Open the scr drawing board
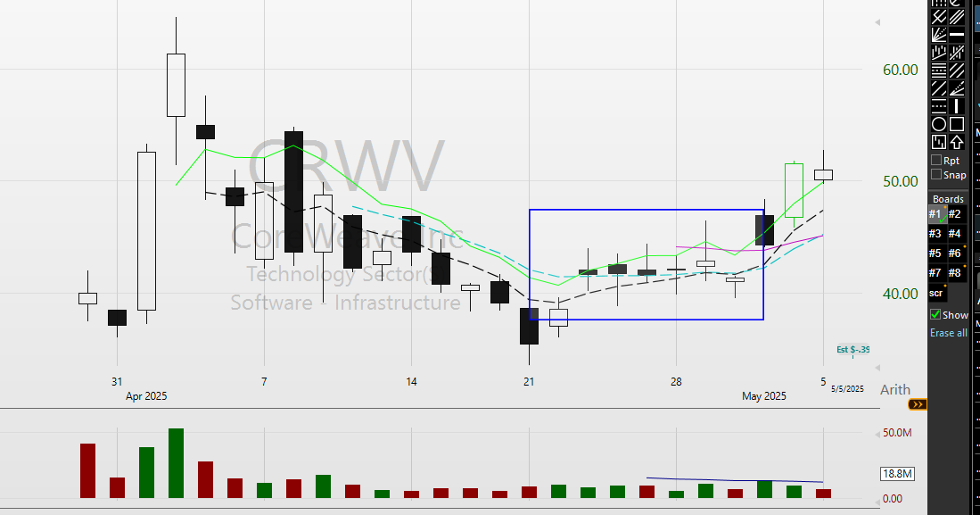Viewport: 980px width, 515px height. coord(937,293)
